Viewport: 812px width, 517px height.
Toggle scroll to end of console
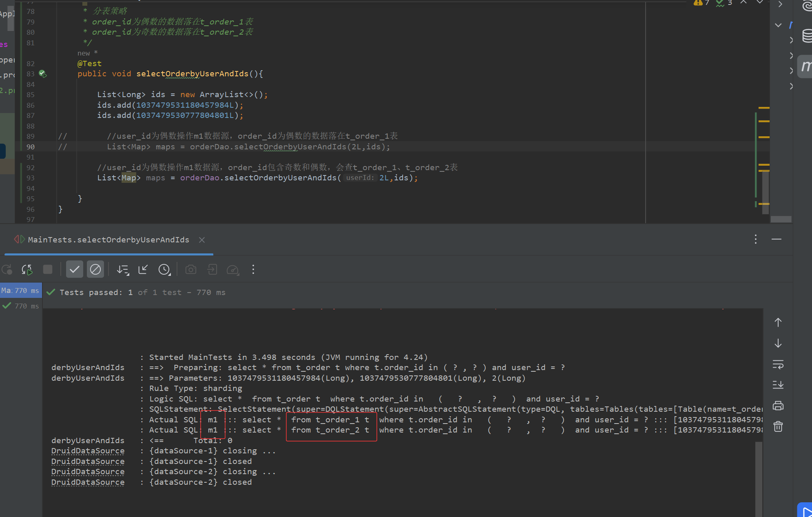tap(778, 385)
